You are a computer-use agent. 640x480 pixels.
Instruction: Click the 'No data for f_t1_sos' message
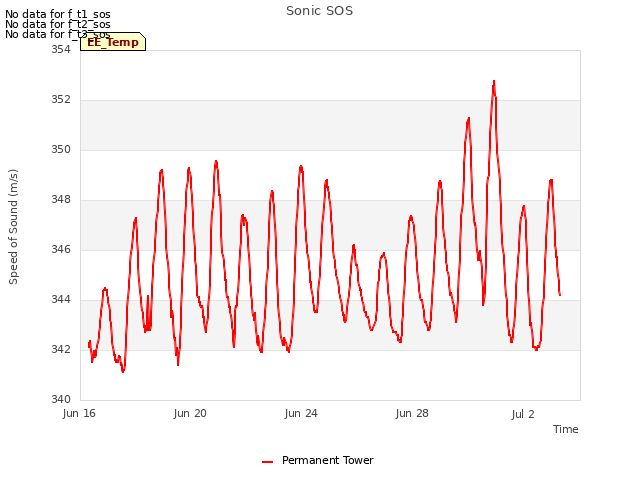click(x=58, y=14)
